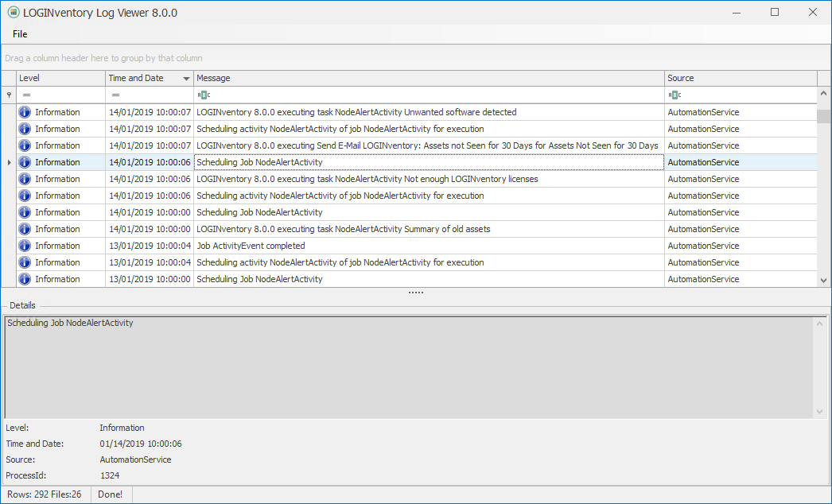Click info icon of 14/01 10:00:06 Scheduling activity row

25,196
